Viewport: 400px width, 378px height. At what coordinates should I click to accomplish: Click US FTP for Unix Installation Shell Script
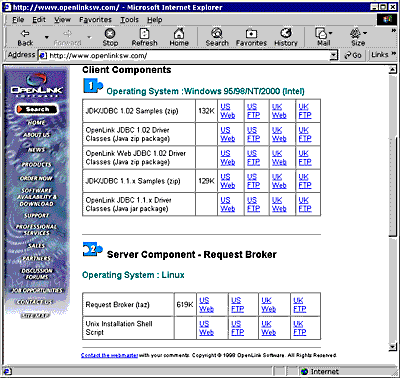[238, 328]
